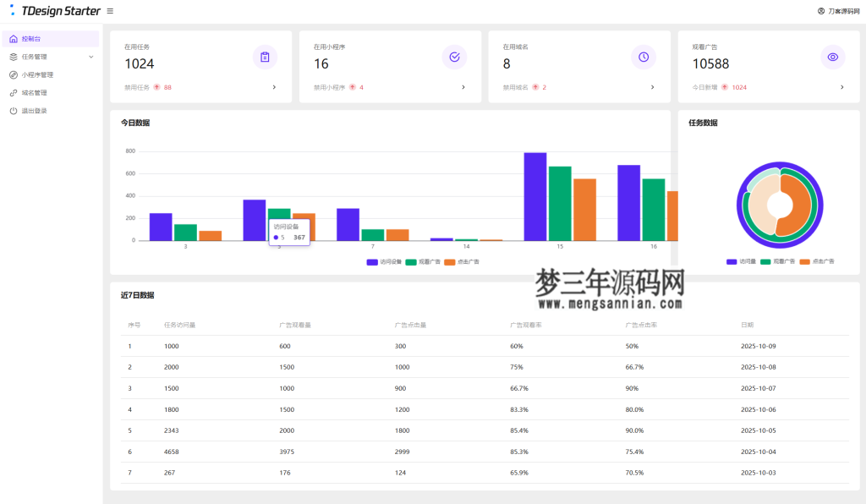Click the clock icon on 在用域名 card
866x504 pixels.
coord(644,57)
